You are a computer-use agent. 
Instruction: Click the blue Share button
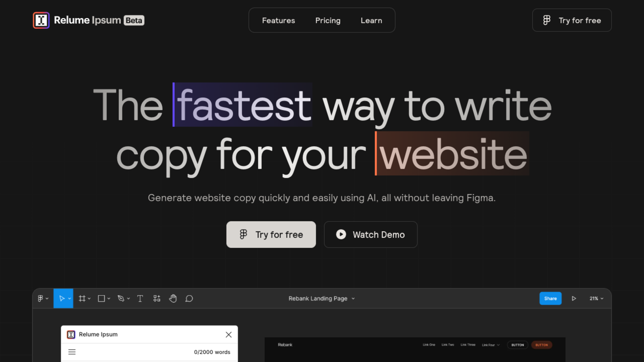point(550,298)
